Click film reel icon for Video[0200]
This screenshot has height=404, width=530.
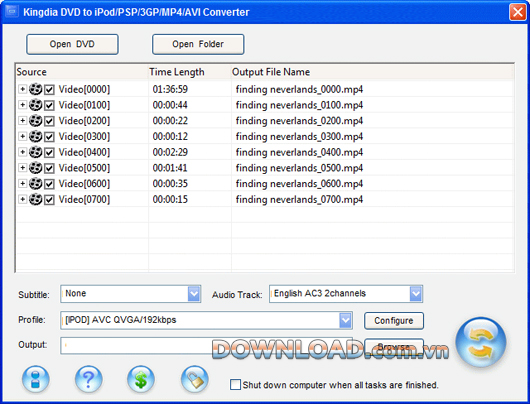tap(35, 121)
